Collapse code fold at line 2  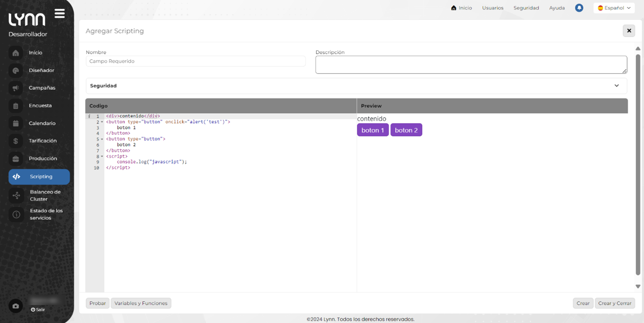pos(102,122)
